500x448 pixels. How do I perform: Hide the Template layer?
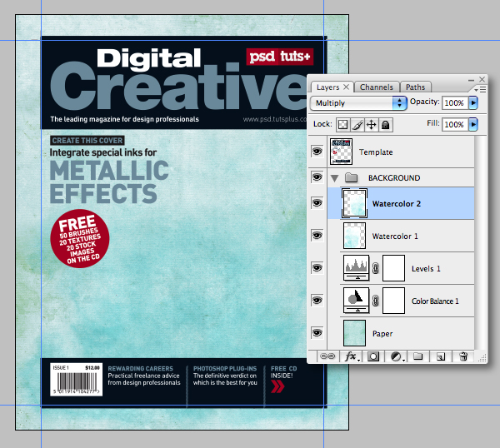pyautogui.click(x=317, y=152)
